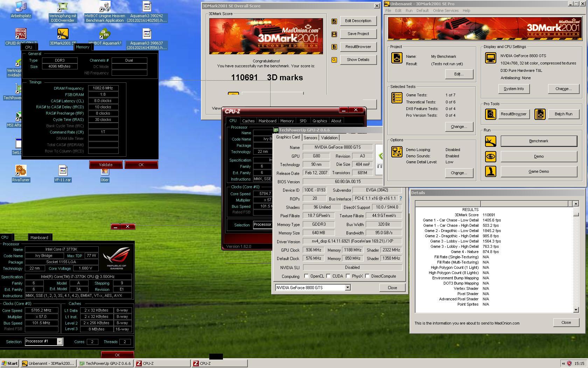Click Show Details magnifier icon
Viewport: 588px width, 368px height.
(x=334, y=60)
